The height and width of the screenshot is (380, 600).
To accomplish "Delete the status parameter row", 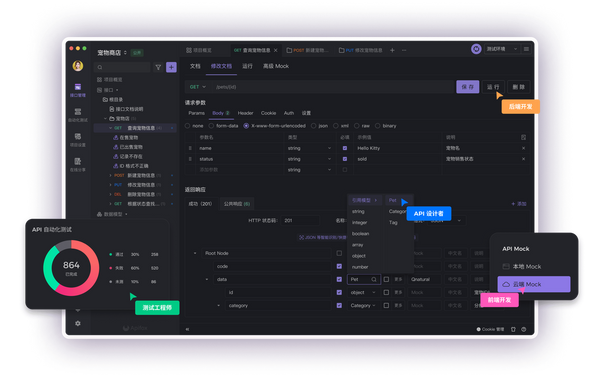I will [x=523, y=159].
